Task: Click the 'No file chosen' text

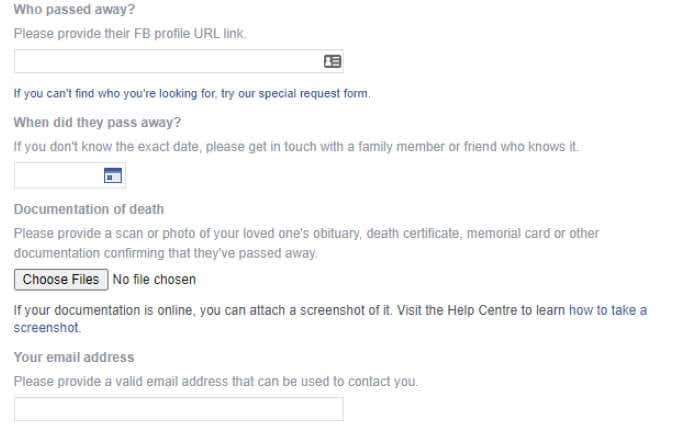Action: click(x=154, y=279)
